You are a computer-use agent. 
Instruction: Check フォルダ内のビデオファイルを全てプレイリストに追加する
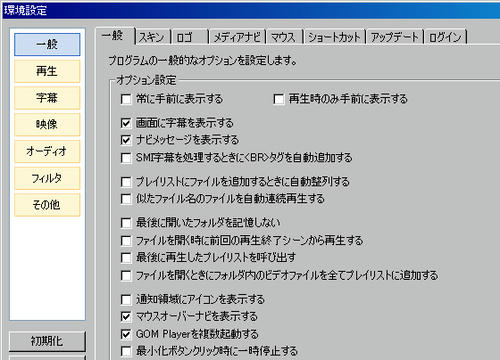126,276
